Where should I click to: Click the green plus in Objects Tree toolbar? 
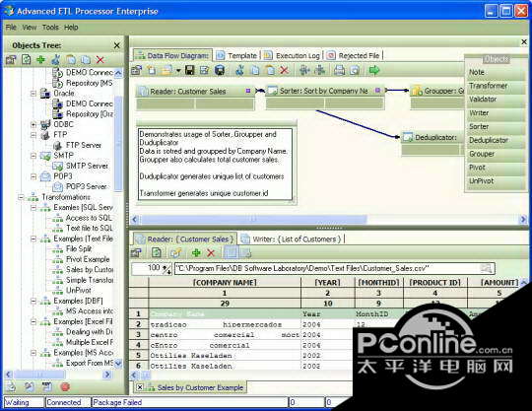click(40, 60)
